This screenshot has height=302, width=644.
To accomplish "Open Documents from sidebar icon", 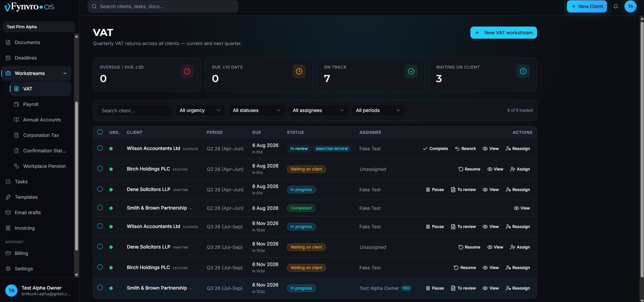I will (x=8, y=42).
